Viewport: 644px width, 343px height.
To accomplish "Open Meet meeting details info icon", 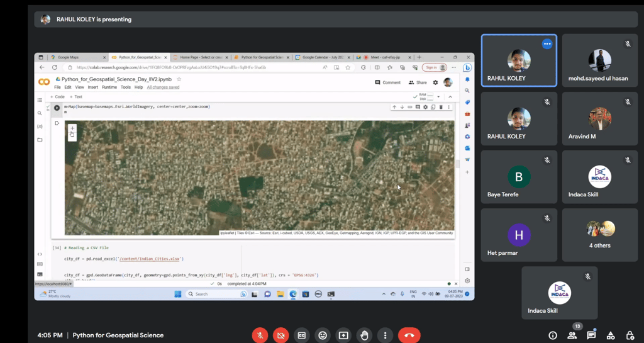I will pyautogui.click(x=553, y=335).
